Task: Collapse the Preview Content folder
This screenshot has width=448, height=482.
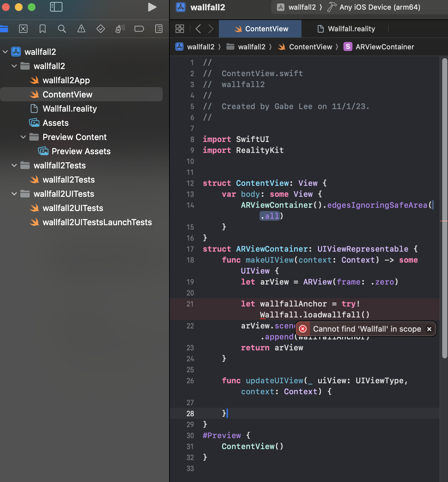Action: coord(23,137)
